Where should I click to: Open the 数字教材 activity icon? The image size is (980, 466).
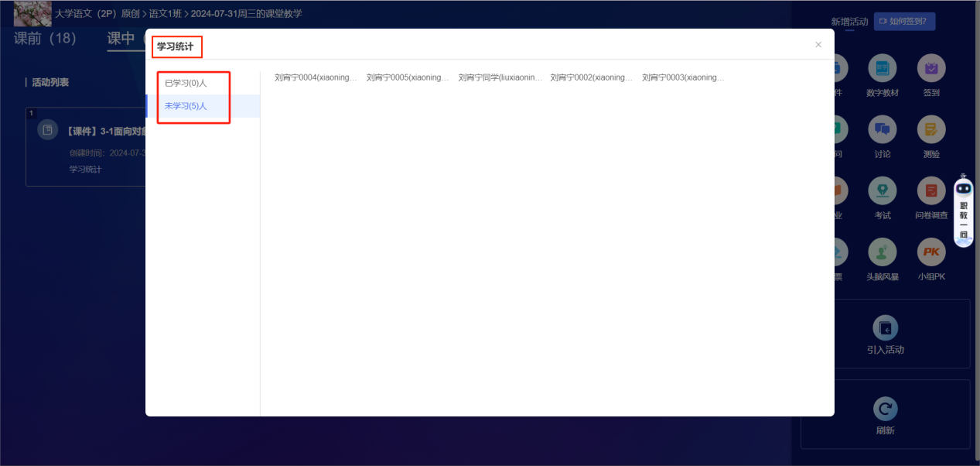882,69
